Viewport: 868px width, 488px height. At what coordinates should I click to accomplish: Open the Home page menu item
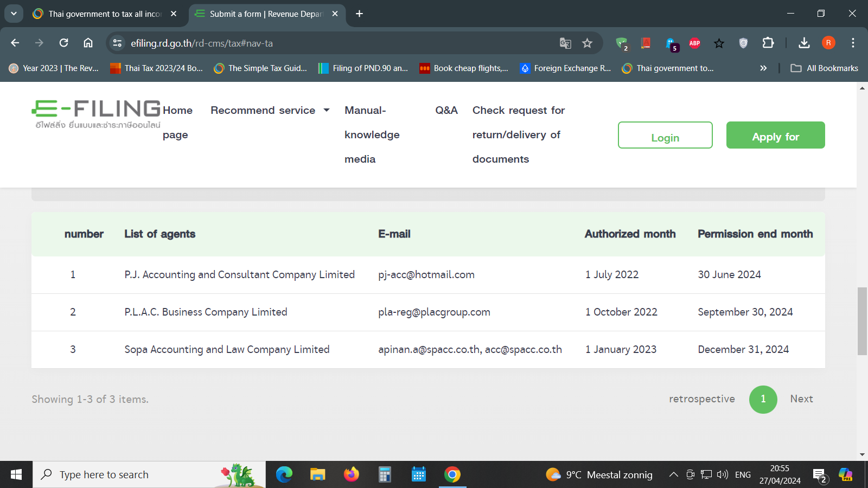[x=177, y=123]
